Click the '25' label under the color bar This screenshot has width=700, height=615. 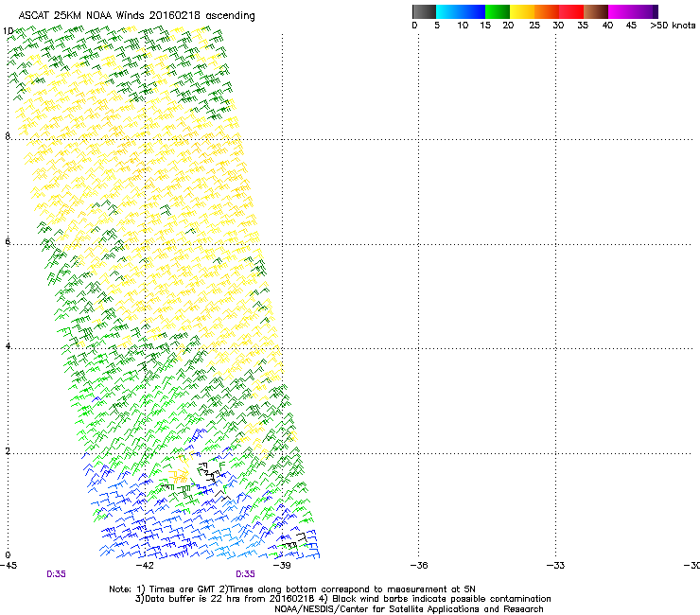[534, 26]
